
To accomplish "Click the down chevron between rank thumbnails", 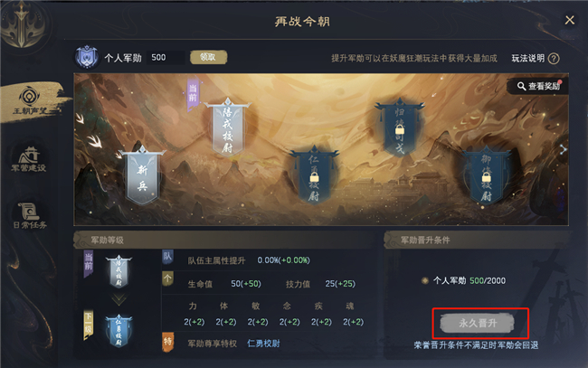I will coord(119,299).
